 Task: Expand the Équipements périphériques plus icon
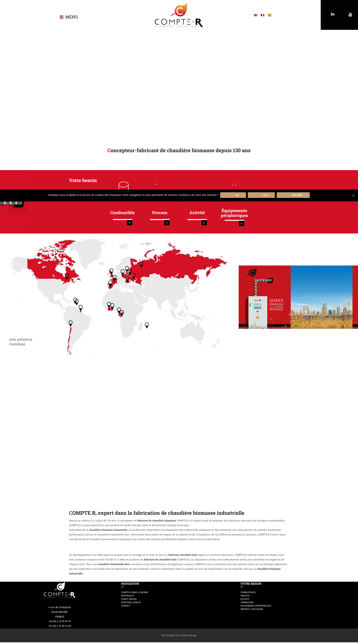coord(241,223)
